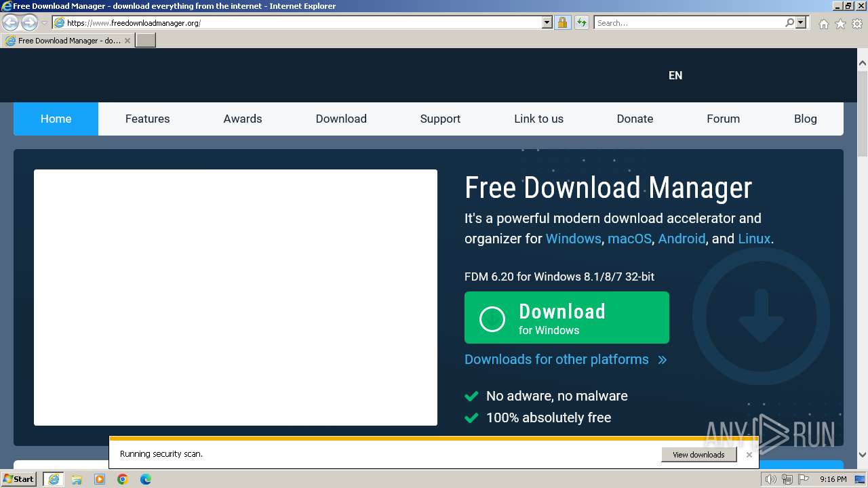Image resolution: width=868 pixels, height=488 pixels.
Task: Click the Home house icon
Action: (x=823, y=24)
